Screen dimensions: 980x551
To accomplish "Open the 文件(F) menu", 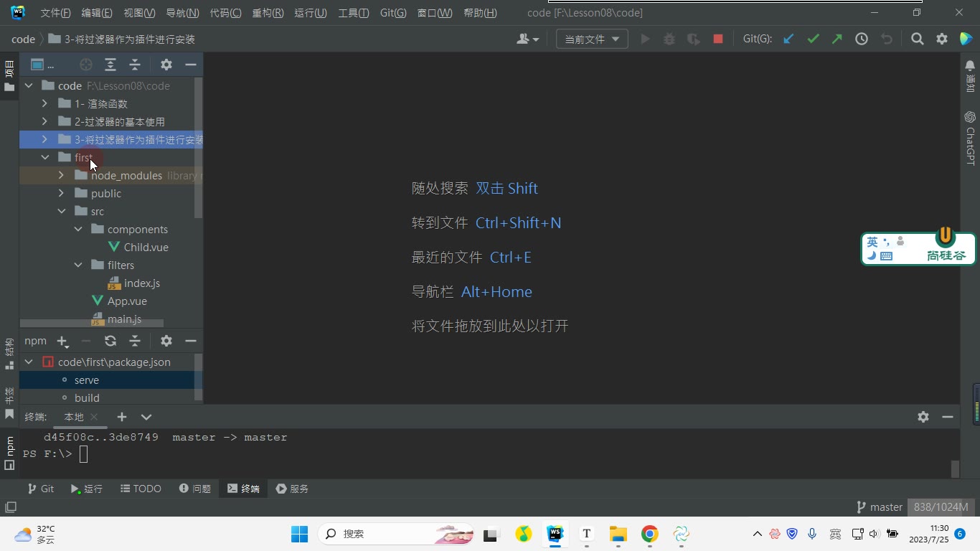I will [x=55, y=13].
